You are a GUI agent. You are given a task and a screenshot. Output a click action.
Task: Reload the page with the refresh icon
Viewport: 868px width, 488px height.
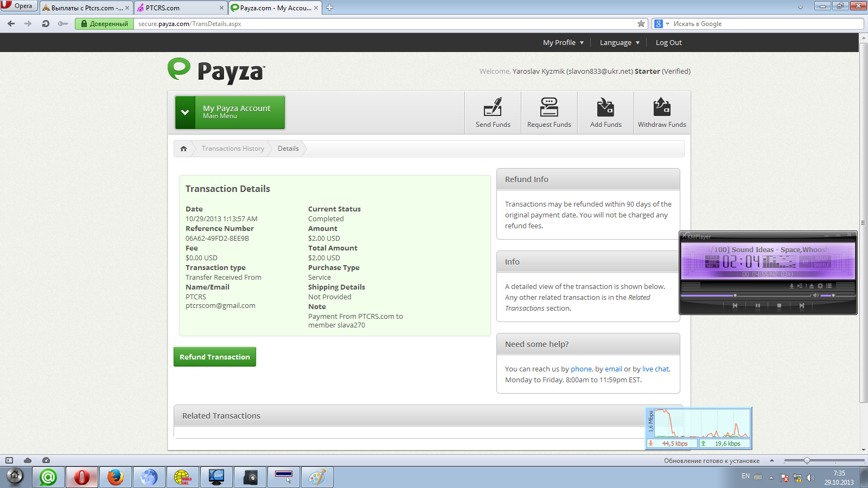(46, 24)
